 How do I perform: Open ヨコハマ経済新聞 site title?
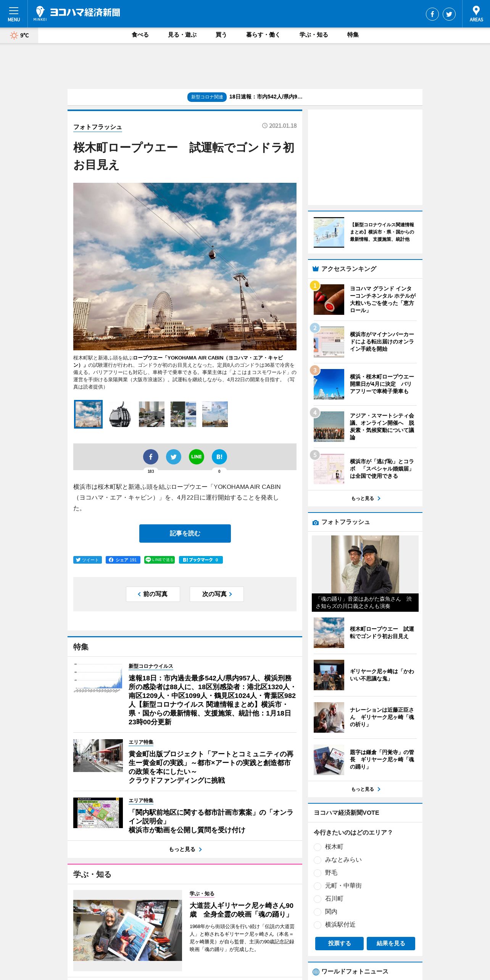click(85, 13)
